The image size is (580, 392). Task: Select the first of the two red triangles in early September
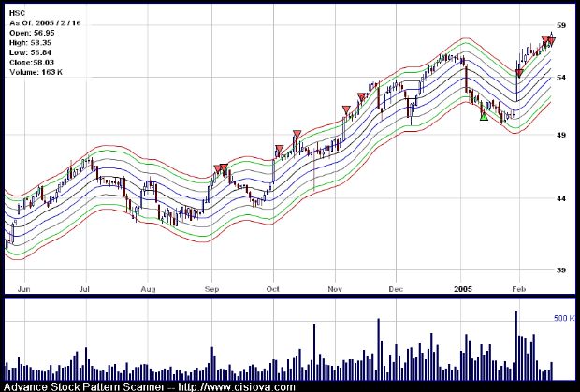[x=217, y=169]
